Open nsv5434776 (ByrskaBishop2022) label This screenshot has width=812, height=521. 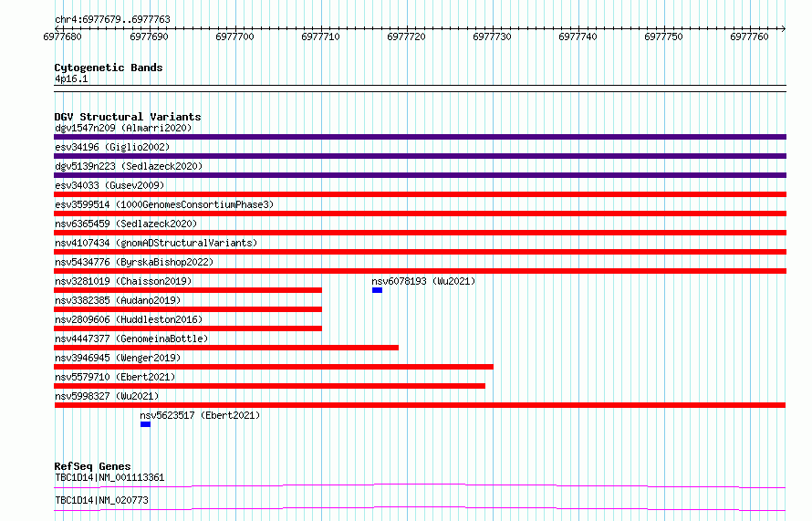(134, 262)
